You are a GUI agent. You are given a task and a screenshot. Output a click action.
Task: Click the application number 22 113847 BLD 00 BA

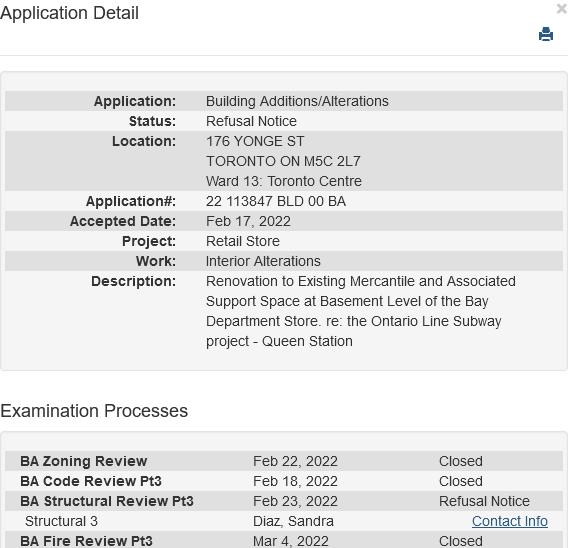click(276, 201)
